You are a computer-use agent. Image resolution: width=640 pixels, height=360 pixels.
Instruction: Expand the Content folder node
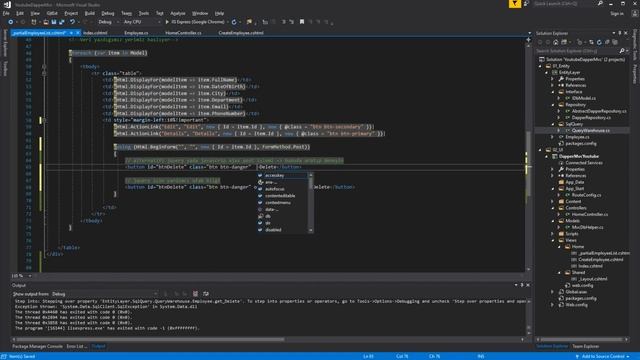[553, 201]
